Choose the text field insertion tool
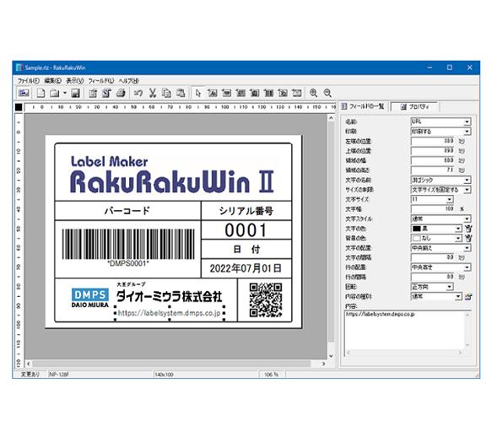Viewport: 497px width, 448px height. (212, 93)
